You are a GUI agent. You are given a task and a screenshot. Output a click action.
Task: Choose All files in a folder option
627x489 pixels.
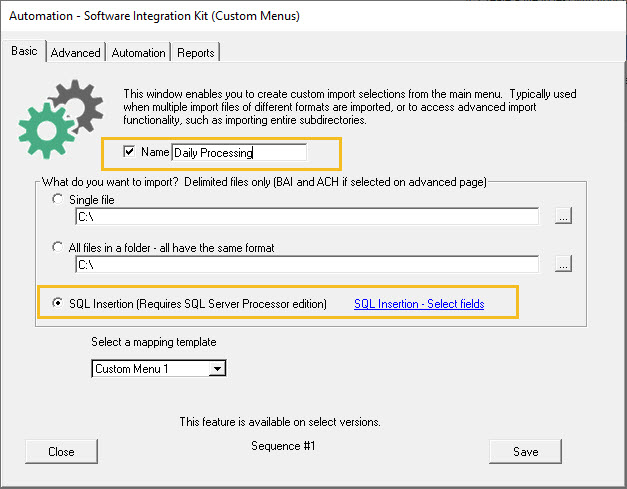58,247
